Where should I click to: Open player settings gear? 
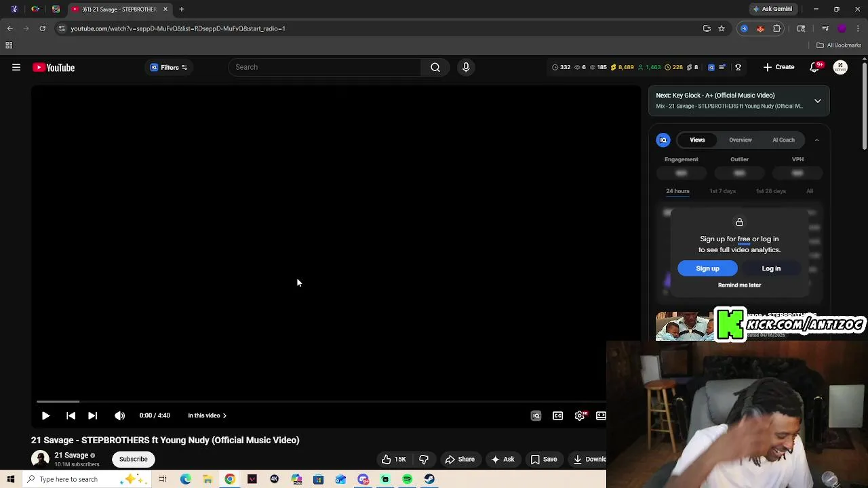tap(580, 415)
